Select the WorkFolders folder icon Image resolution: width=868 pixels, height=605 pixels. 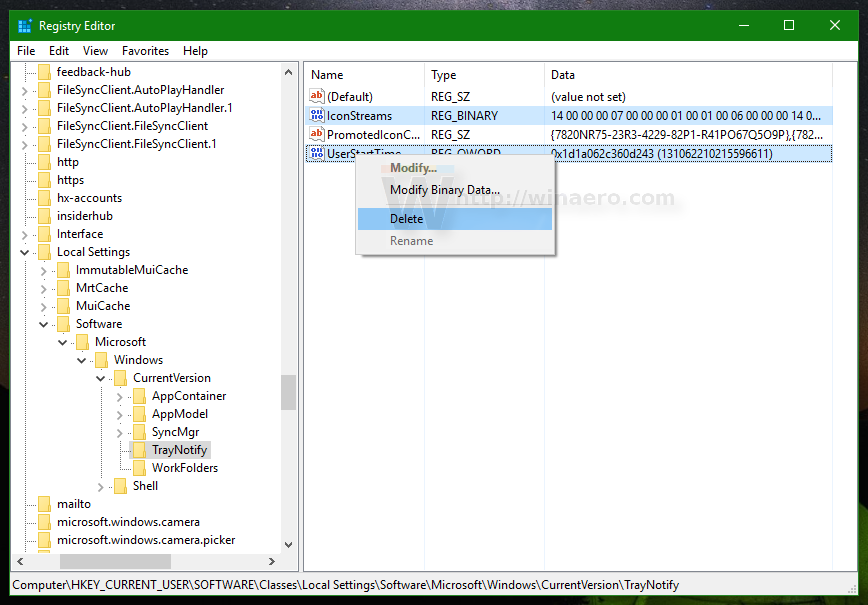click(139, 468)
